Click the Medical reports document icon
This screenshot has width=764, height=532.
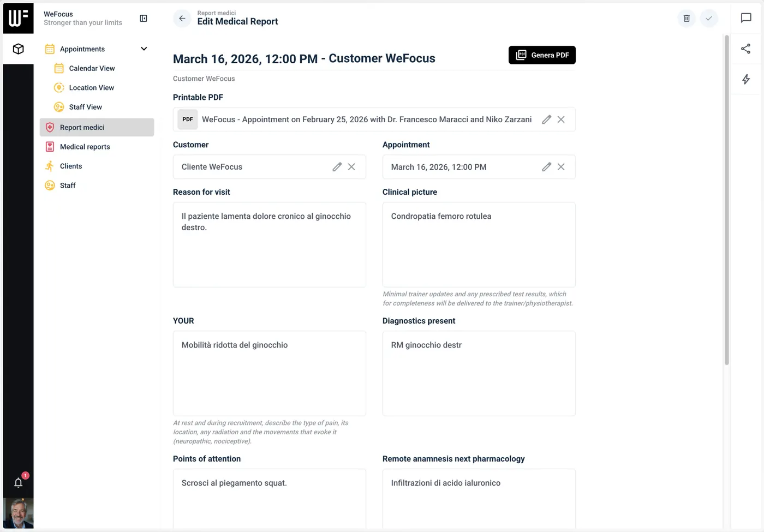(50, 147)
